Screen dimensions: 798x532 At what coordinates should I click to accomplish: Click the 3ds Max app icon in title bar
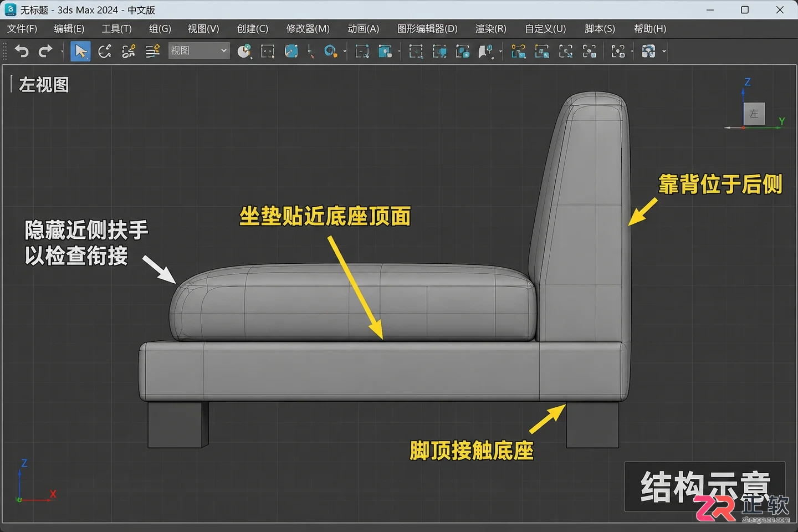tap(11, 10)
